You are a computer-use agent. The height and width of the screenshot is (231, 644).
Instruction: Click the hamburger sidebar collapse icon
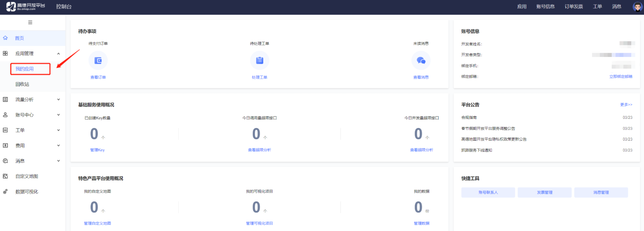click(x=30, y=22)
